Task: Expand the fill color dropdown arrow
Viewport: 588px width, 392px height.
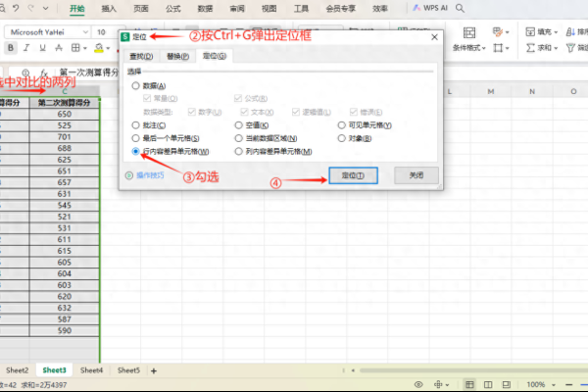Action: pyautogui.click(x=108, y=48)
